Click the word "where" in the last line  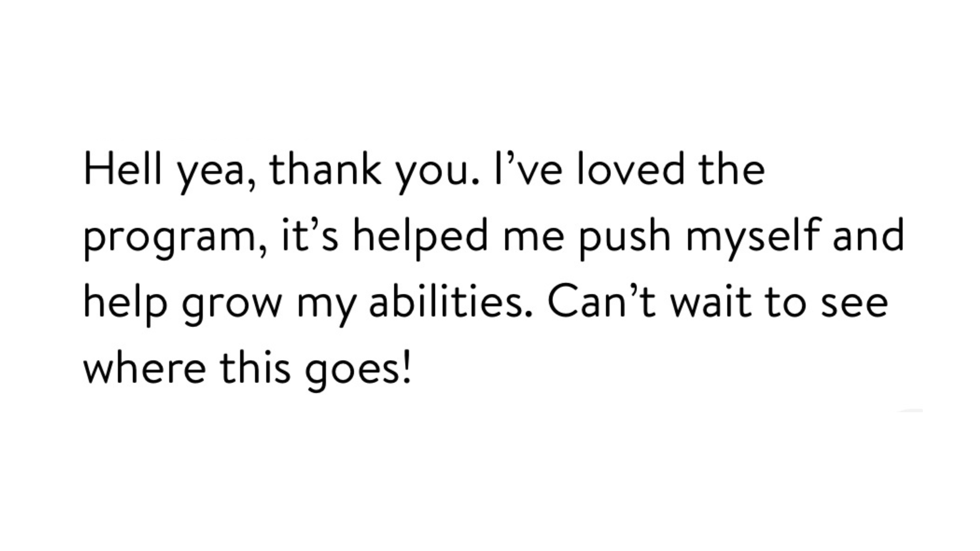[145, 367]
